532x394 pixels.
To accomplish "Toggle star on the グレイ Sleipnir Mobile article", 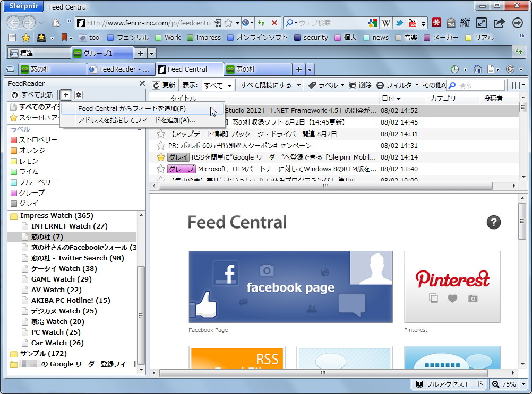I will click(161, 157).
